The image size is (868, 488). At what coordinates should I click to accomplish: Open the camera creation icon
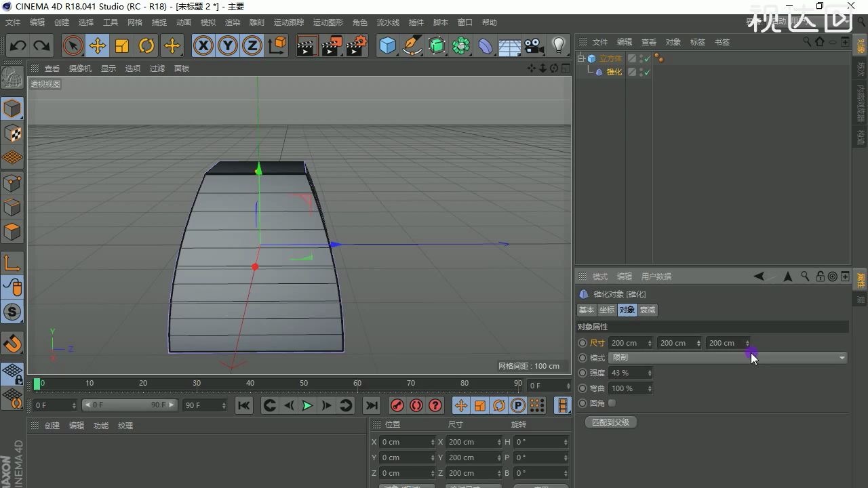534,45
